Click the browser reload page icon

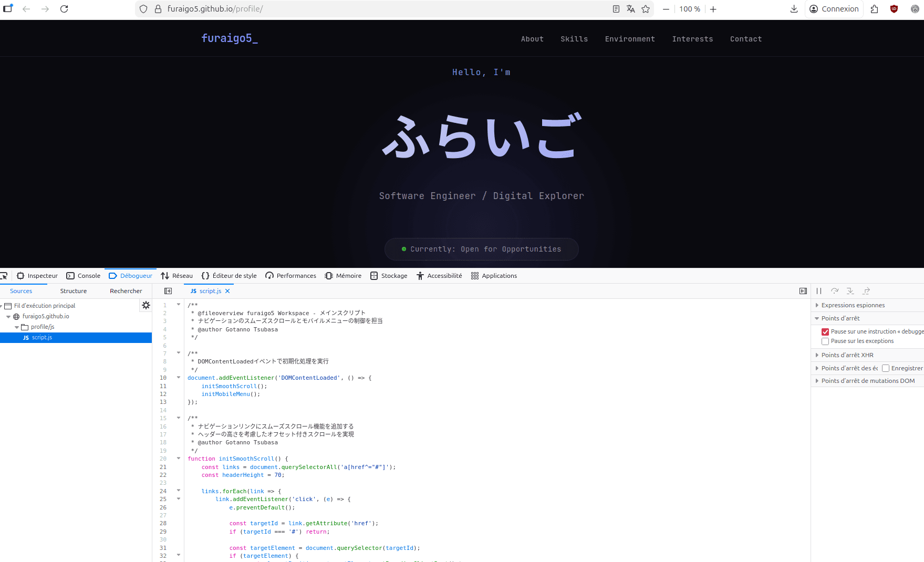coord(64,9)
